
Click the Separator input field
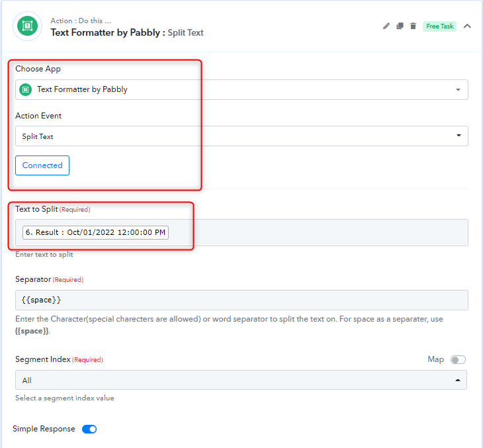pyautogui.click(x=241, y=300)
